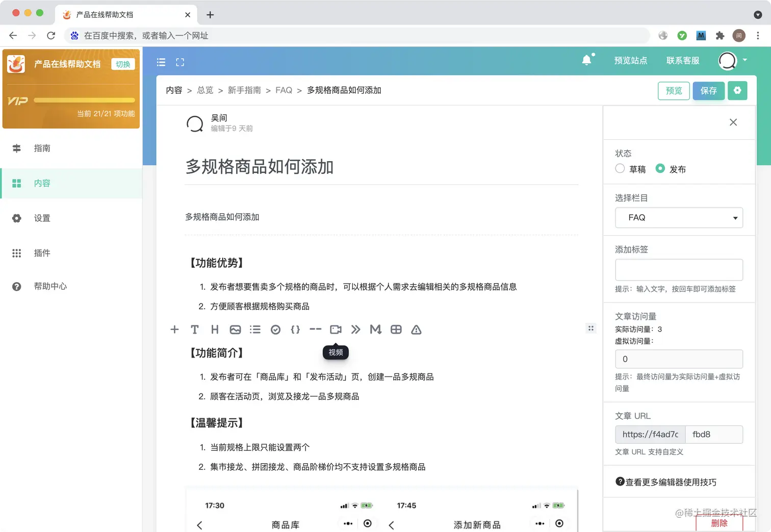Open the 插件 sidebar menu
771x532 pixels.
pyautogui.click(x=71, y=253)
